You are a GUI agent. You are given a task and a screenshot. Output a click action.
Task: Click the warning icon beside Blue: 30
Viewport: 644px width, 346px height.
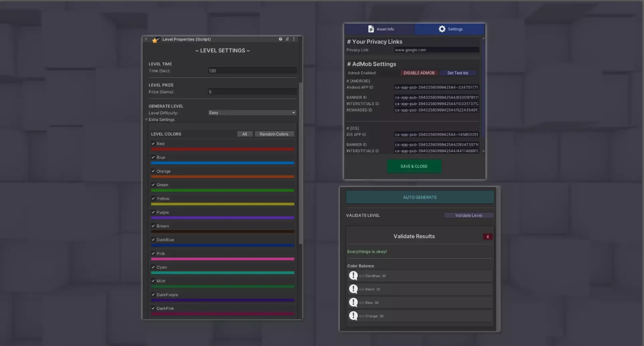pyautogui.click(x=353, y=302)
